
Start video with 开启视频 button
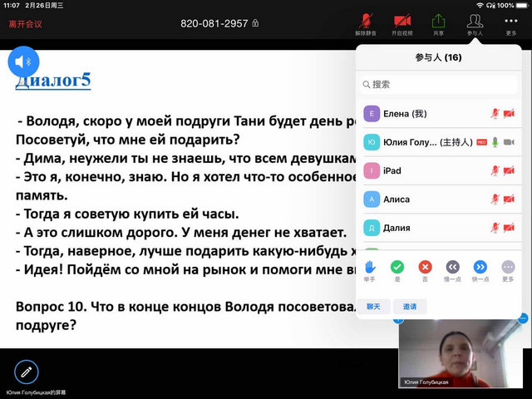(402, 22)
